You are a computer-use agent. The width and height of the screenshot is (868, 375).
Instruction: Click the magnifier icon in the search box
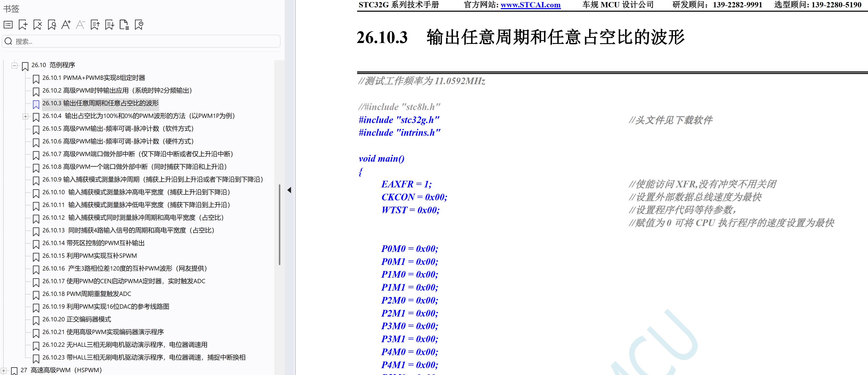point(9,41)
